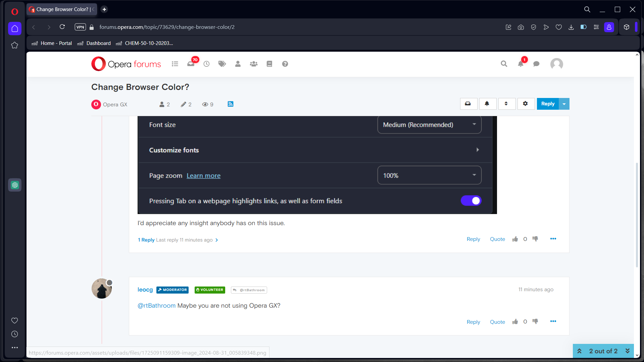The height and width of the screenshot is (362, 644).
Task: Open sidebar heart Pinboards icon
Action: coord(14,320)
